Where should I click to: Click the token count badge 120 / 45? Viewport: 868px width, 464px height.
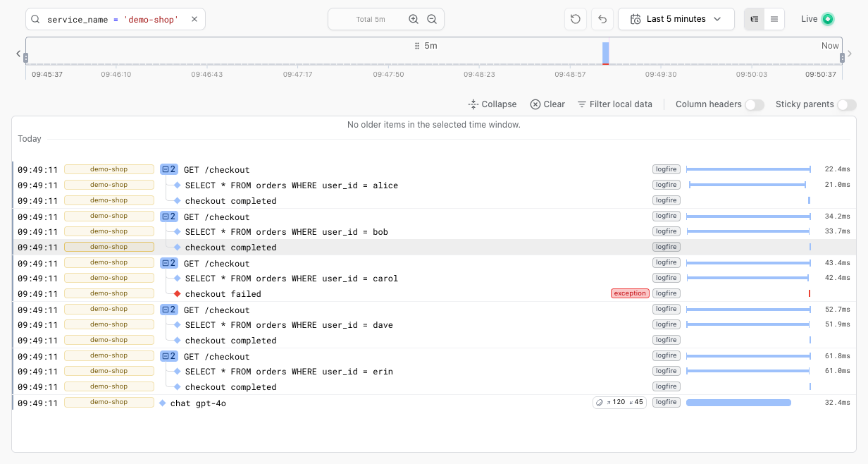point(619,403)
